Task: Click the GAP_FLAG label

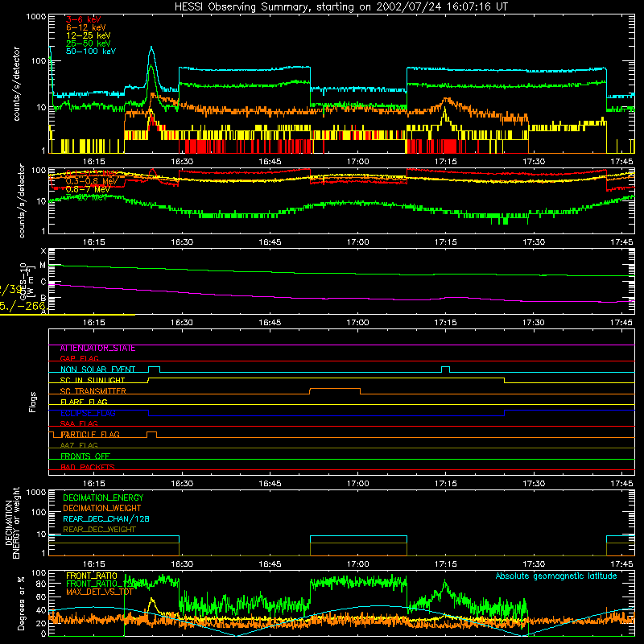Action: point(79,358)
